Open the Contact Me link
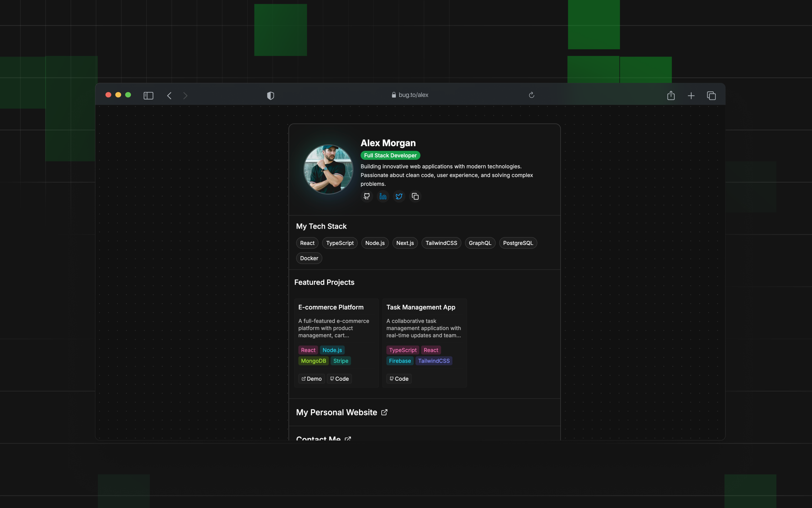Screen dimensions: 812x508 (x=323, y=438)
